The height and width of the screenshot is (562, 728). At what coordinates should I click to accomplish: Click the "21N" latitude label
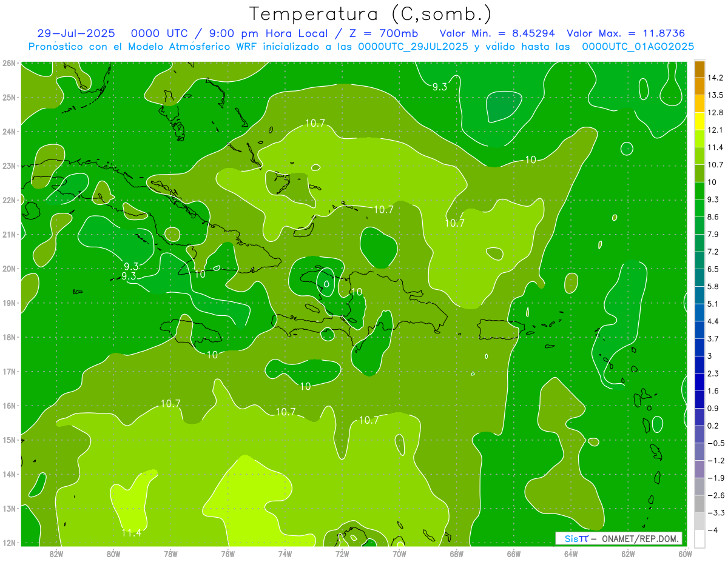(x=9, y=234)
